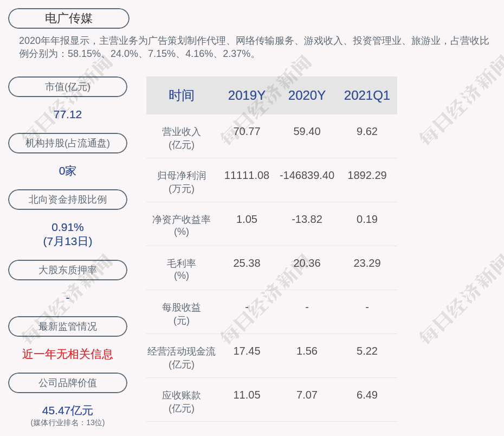The width and height of the screenshot is (504, 436).
Task: Click the (7月13日) date text
Action: pyautogui.click(x=68, y=241)
